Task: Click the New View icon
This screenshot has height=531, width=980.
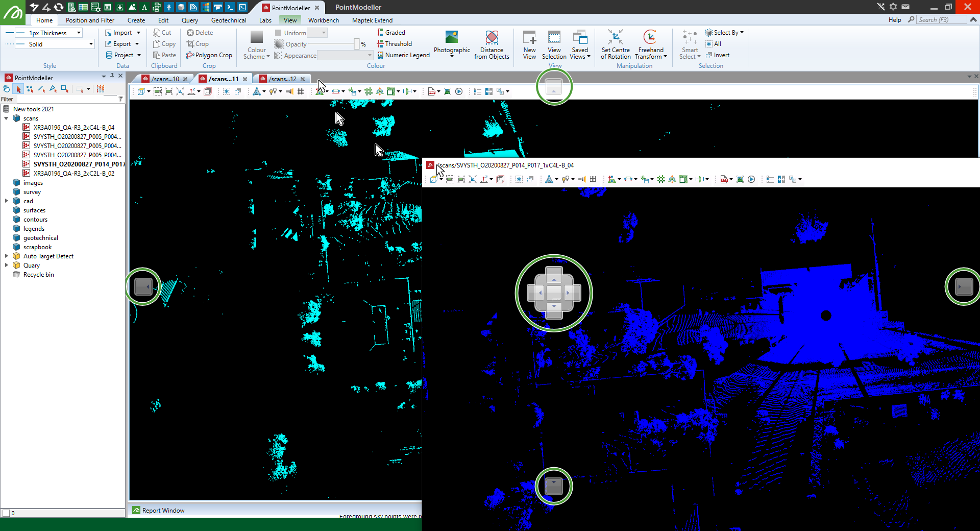Action: tap(529, 38)
